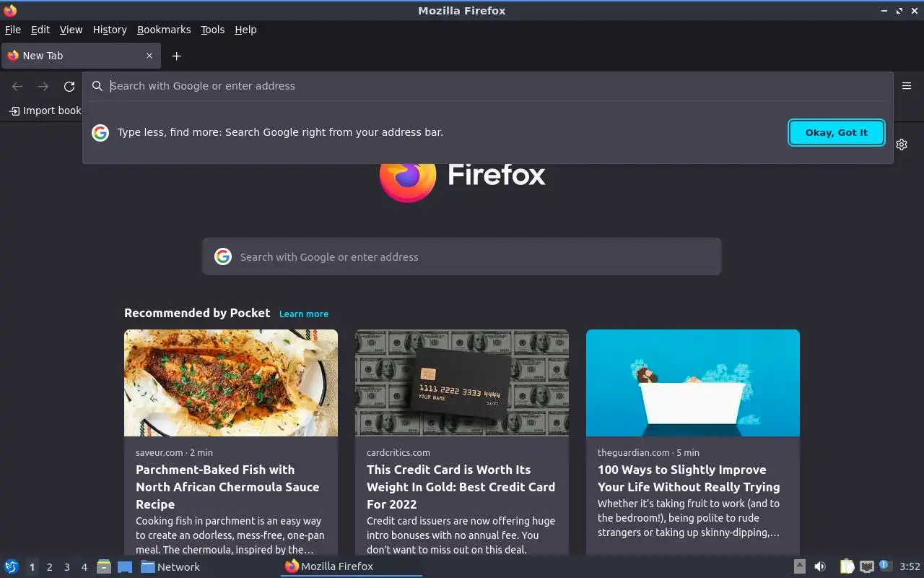Open the Bookmarks menu
Image resolution: width=924 pixels, height=578 pixels.
[164, 30]
